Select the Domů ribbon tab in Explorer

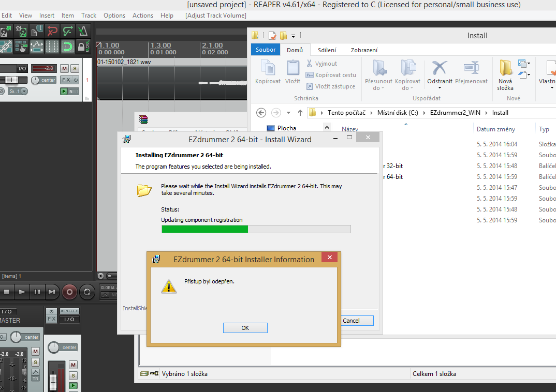click(295, 50)
